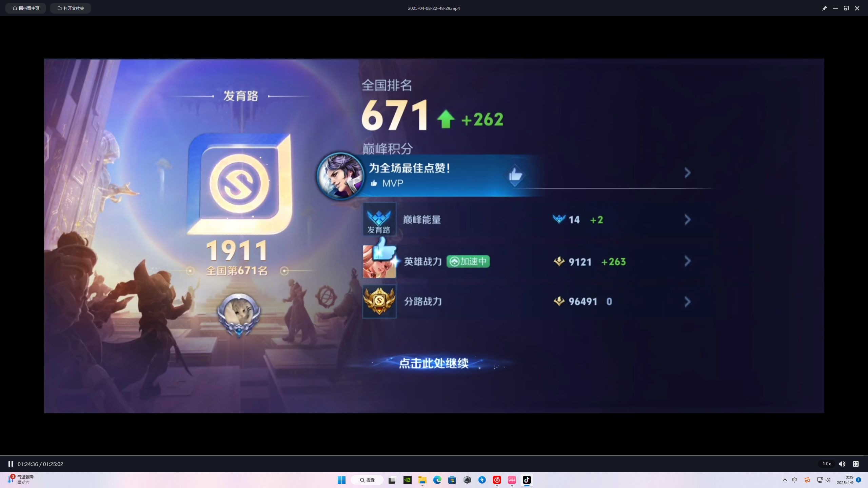Open the Windows Start menu
Image resolution: width=868 pixels, height=488 pixels.
341,480
